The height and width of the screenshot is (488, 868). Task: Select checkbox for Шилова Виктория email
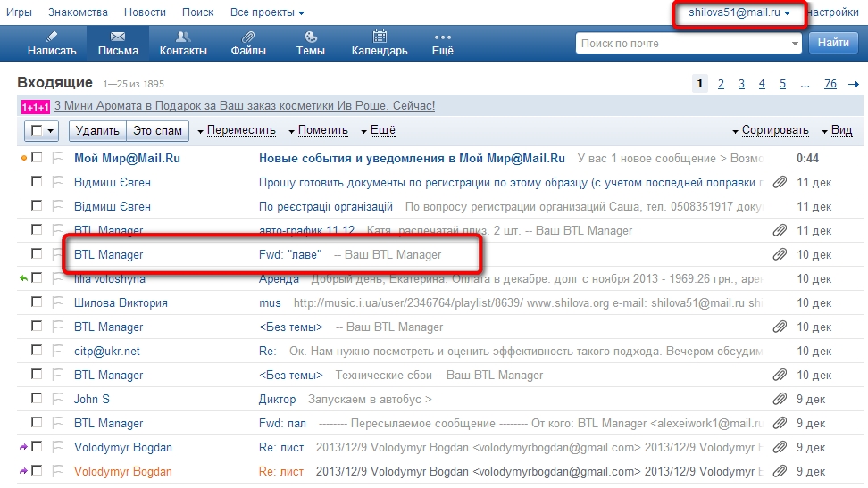tap(37, 302)
